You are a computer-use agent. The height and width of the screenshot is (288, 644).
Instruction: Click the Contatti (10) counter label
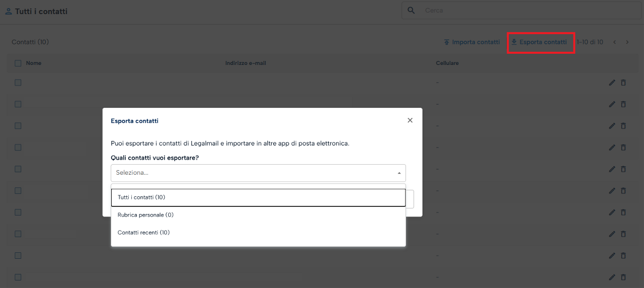(x=30, y=42)
